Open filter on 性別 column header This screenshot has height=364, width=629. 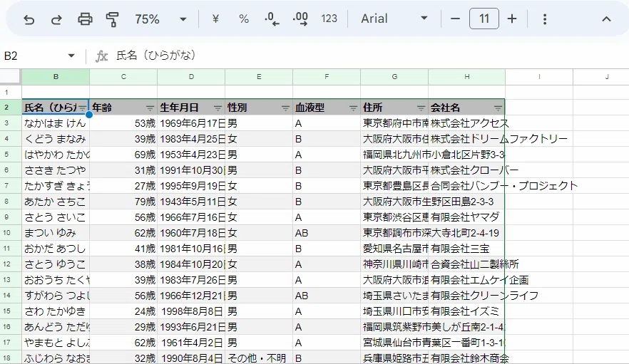(x=285, y=108)
